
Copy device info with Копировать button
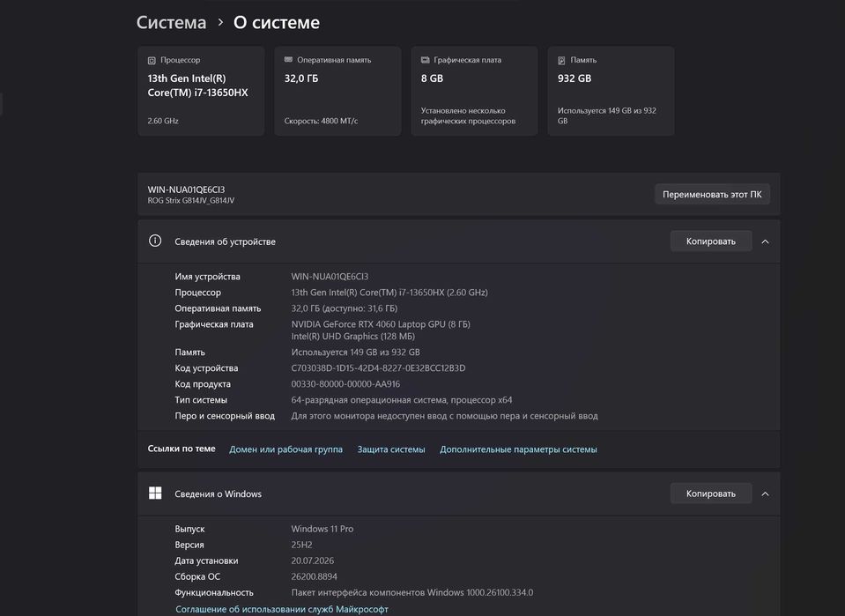click(711, 241)
